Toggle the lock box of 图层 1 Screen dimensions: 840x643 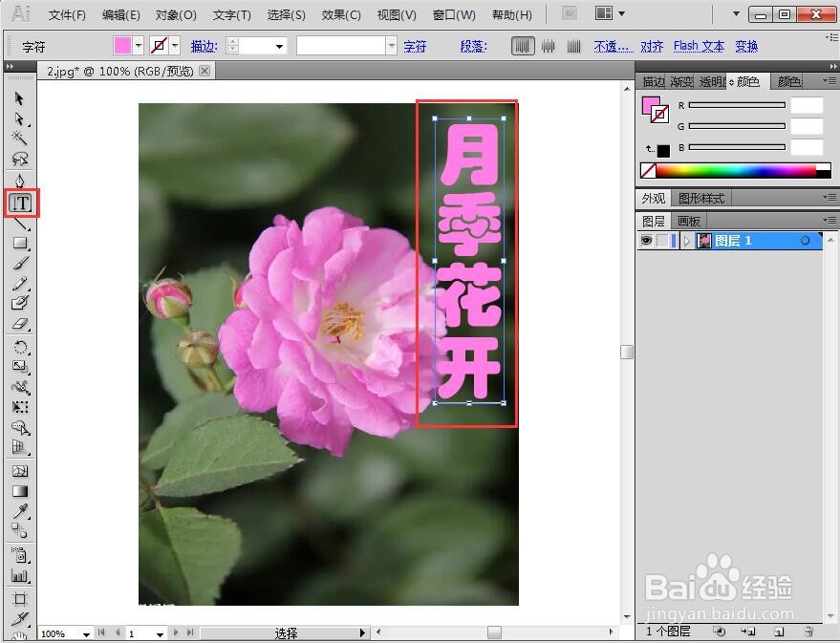(662, 241)
